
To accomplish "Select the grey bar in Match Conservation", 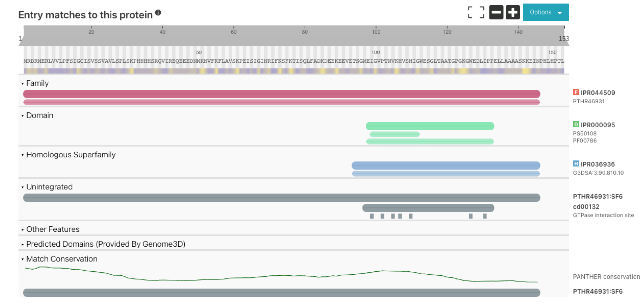I will 281,292.
